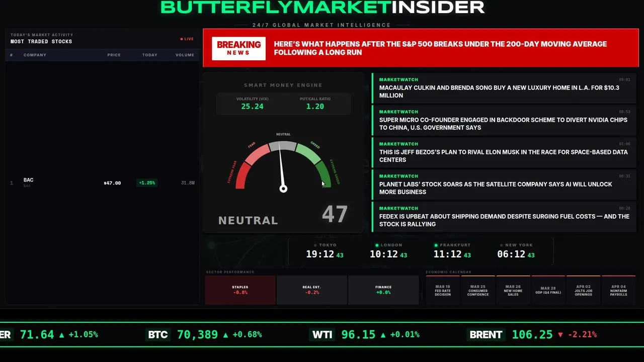
Task: Open the Apr 02 JOLTS Job Openings event
Action: tap(584, 290)
